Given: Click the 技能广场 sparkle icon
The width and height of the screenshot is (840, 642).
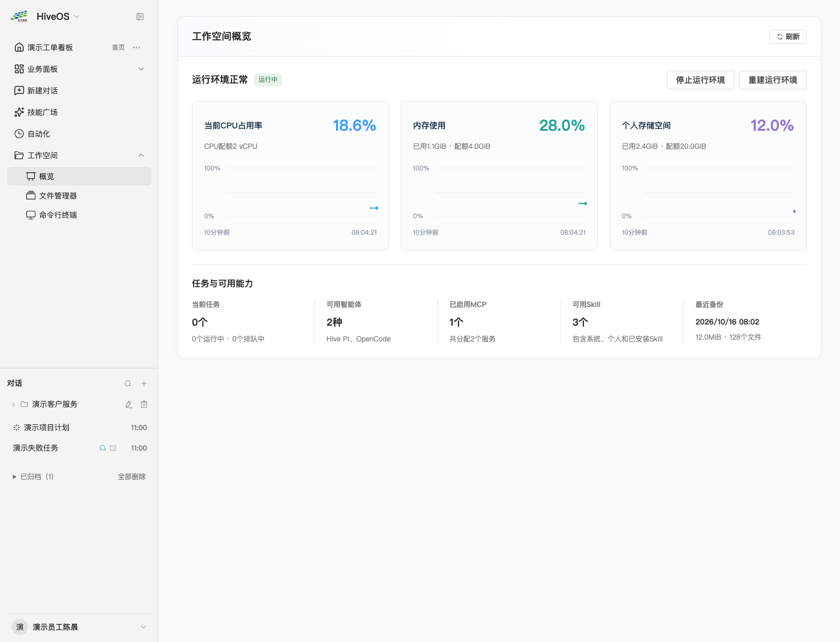Looking at the screenshot, I should pyautogui.click(x=19, y=112).
